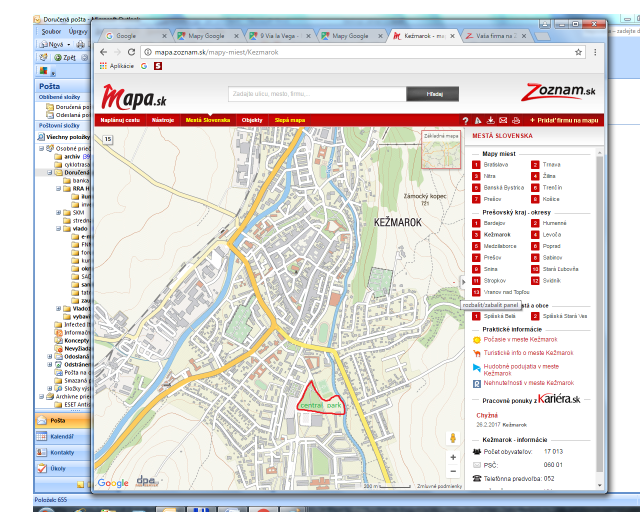Open Poprad district link
Viewport: 640px width, 512px height.
pyautogui.click(x=551, y=246)
